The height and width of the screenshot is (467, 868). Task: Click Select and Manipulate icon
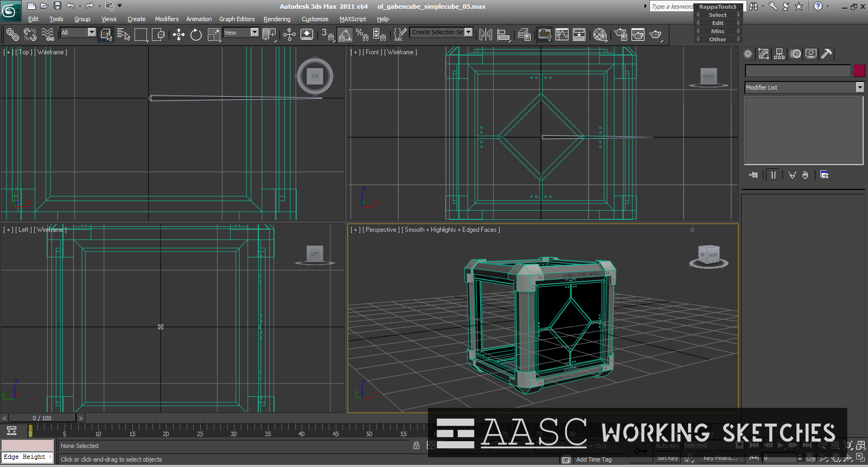click(289, 35)
